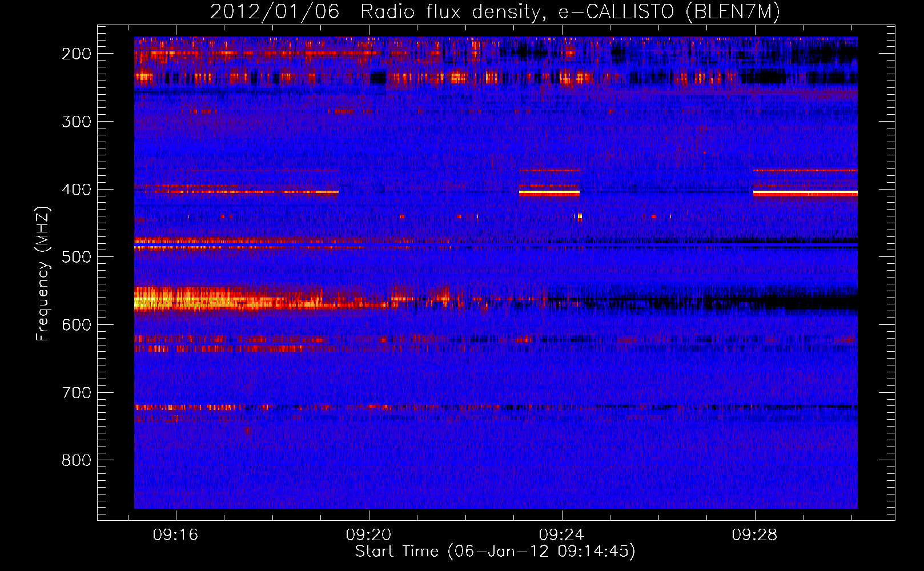Click the '09:20' time tick label
The height and width of the screenshot is (571, 924).
(368, 534)
